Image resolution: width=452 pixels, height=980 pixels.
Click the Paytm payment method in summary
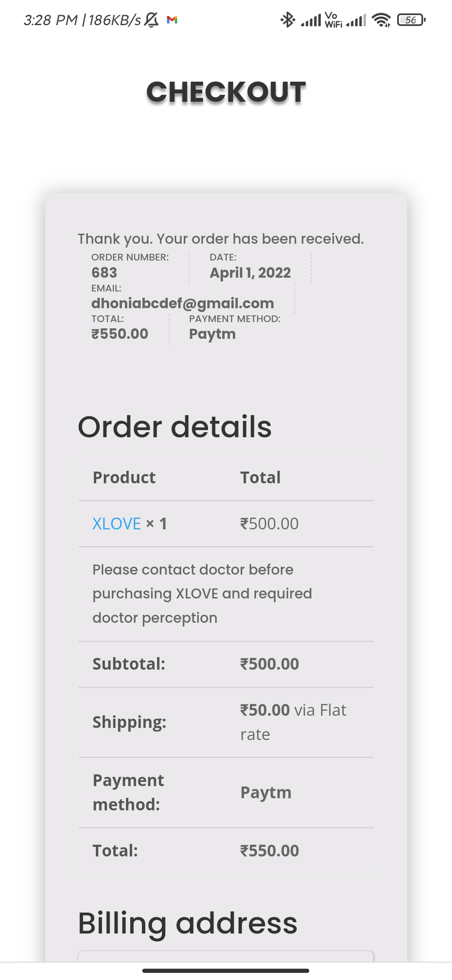212,334
